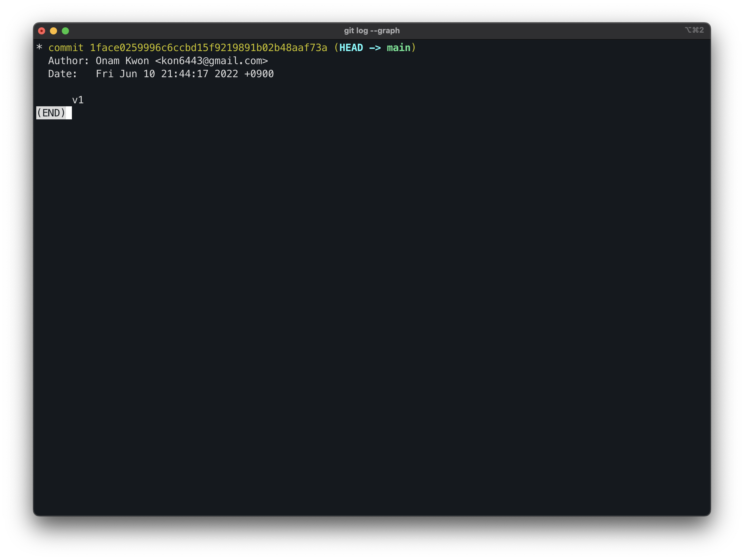Image resolution: width=744 pixels, height=560 pixels.
Task: Select the author email kon6443@gmail.com
Action: click(212, 61)
